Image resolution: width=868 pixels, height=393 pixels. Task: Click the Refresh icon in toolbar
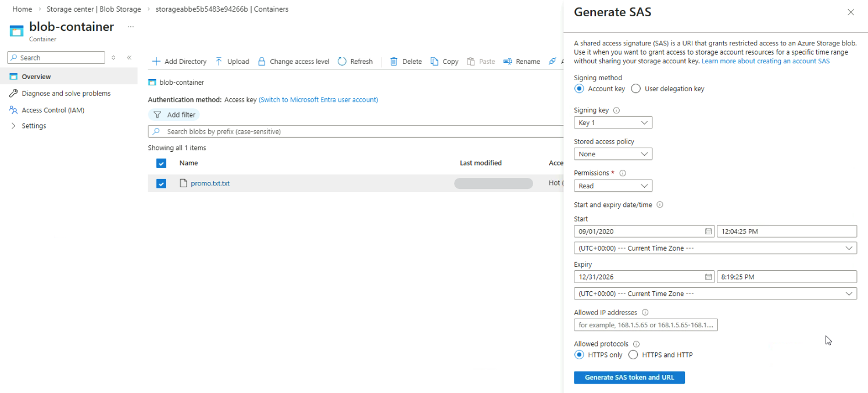tap(342, 62)
